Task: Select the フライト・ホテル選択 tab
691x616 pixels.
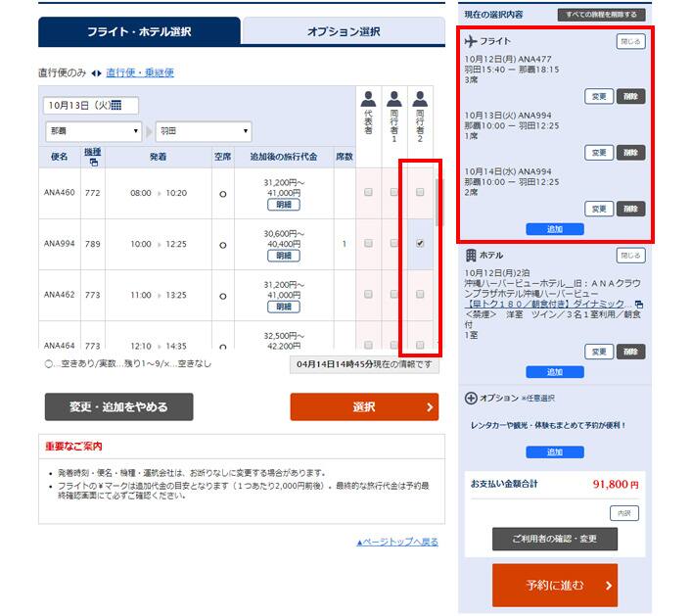Action: pos(139,31)
